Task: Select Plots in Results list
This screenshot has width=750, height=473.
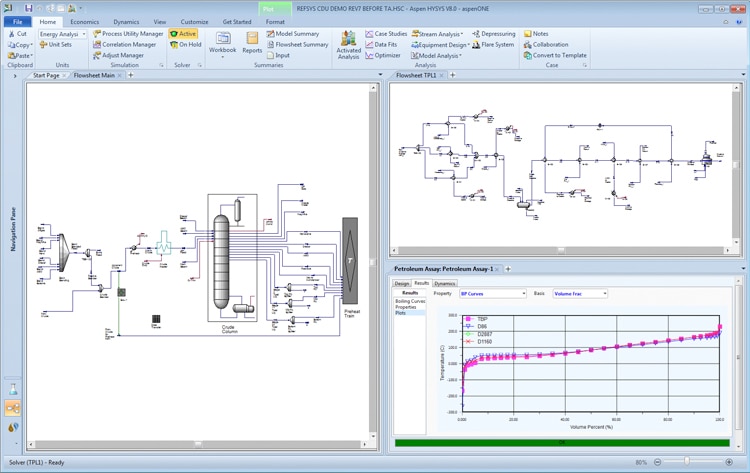Action: 400,313
